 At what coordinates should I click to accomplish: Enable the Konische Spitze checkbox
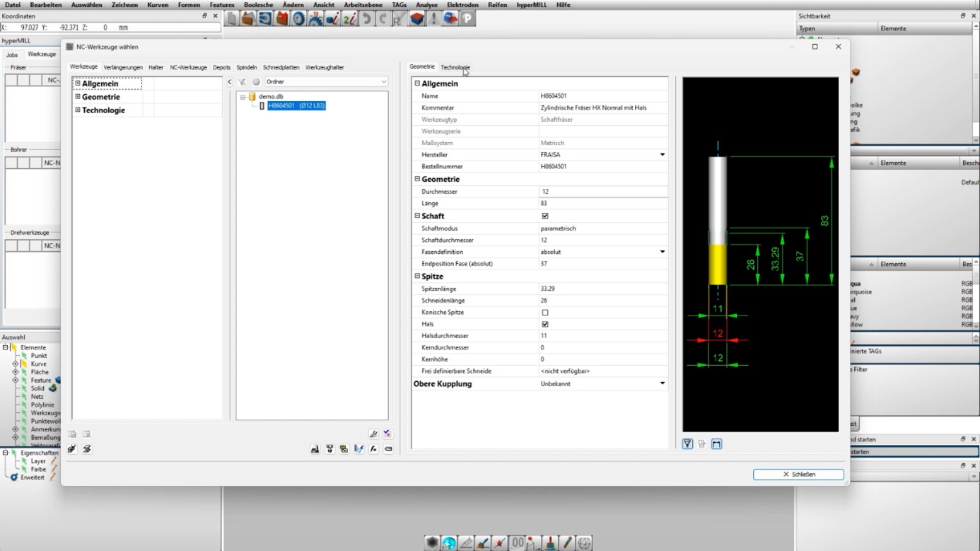click(x=544, y=313)
